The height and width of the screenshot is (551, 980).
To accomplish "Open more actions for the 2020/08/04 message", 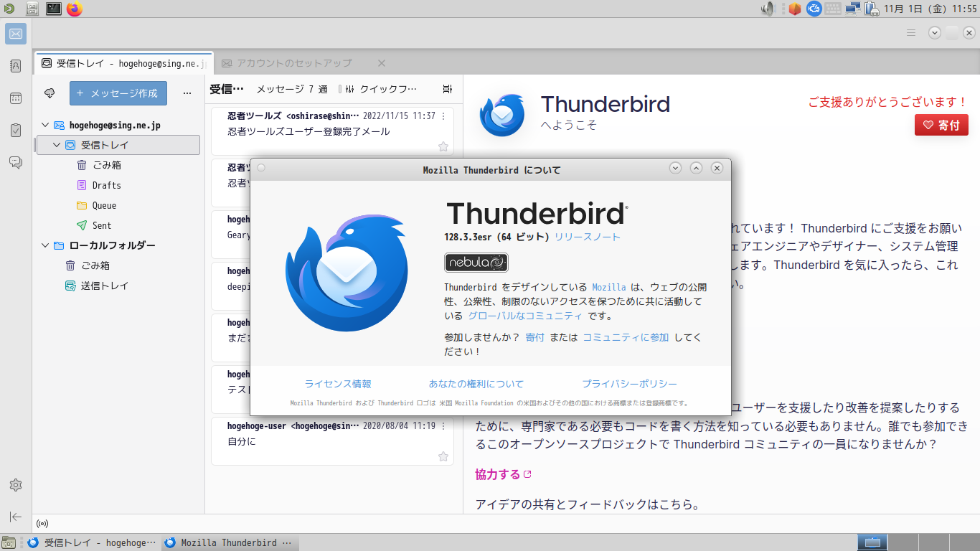I will (x=443, y=426).
